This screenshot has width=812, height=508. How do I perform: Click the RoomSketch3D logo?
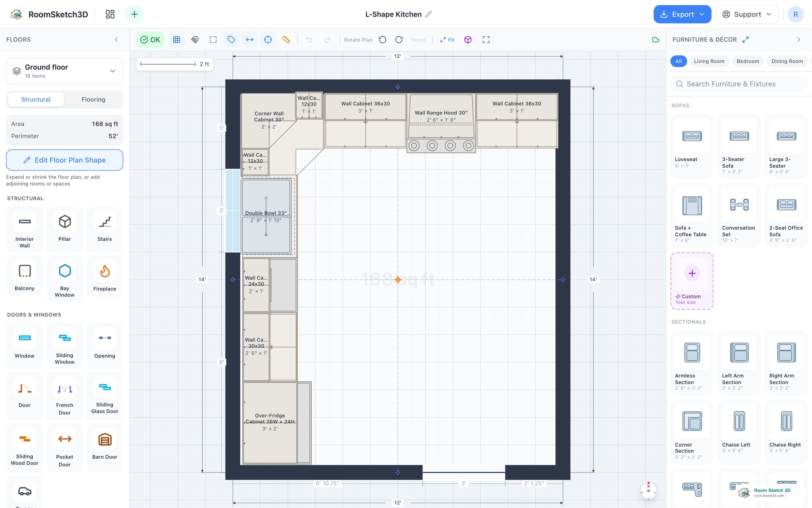click(49, 14)
